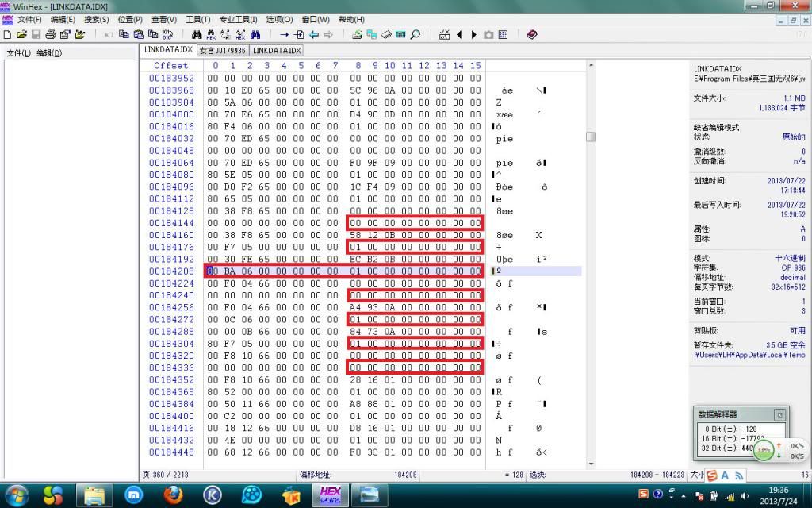
Task: Click the Undo arrow toolbar icon
Action: click(x=109, y=35)
